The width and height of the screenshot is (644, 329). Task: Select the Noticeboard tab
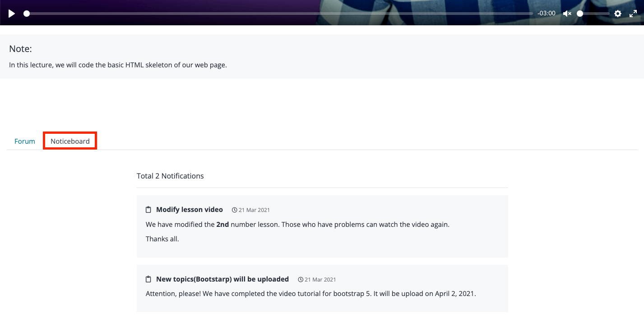click(x=70, y=141)
